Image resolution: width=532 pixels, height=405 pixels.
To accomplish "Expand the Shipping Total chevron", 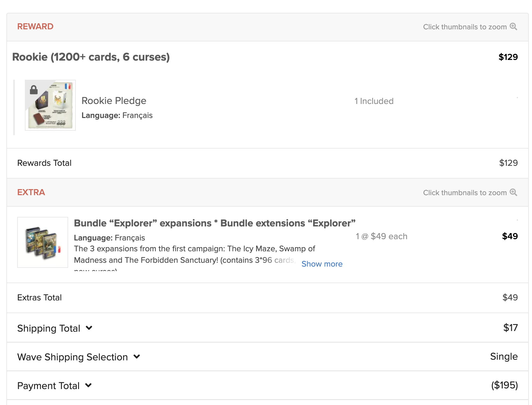I will click(89, 328).
